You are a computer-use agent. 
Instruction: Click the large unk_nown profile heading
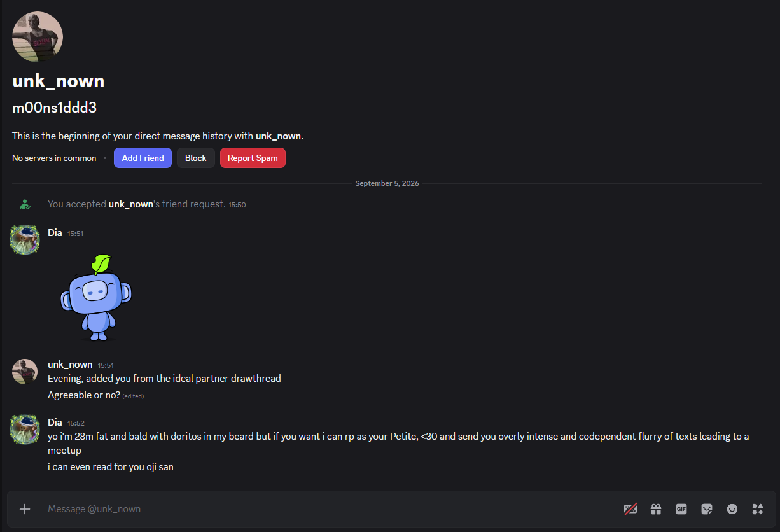coord(59,81)
